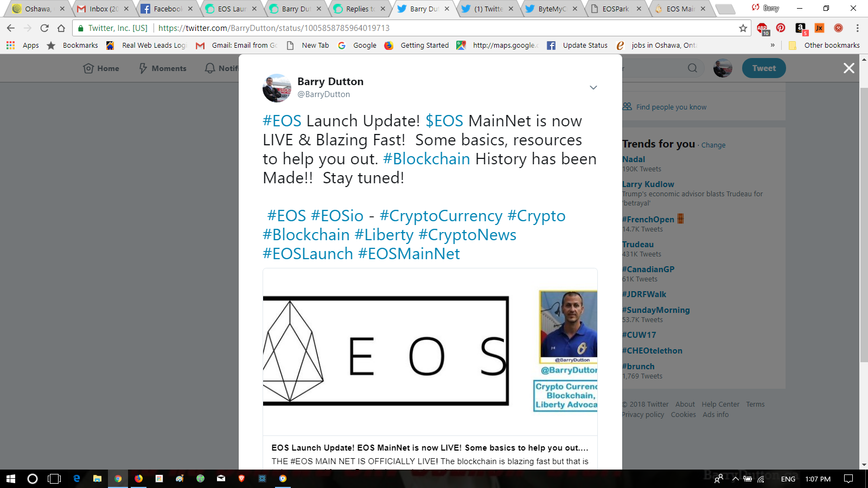Viewport: 868px width, 488px height.
Task: Open the Windows Start menu
Action: click(11, 479)
